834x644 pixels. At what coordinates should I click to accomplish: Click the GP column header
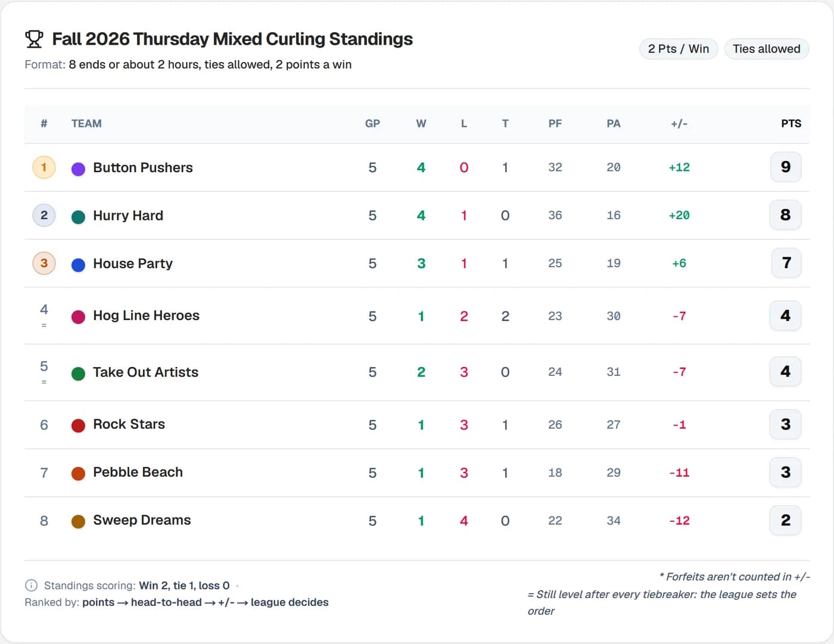(x=372, y=123)
